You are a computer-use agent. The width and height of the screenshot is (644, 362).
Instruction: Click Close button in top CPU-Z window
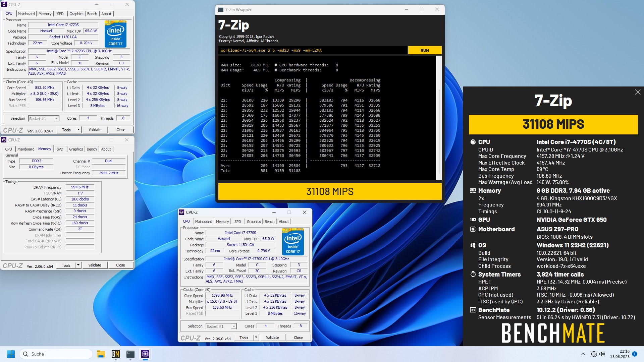coord(121,130)
